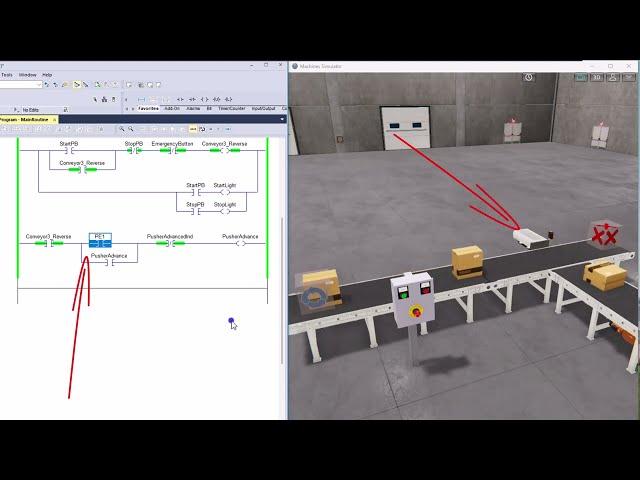Click the red X delete box icon
The width and height of the screenshot is (640, 480).
[x=602, y=236]
